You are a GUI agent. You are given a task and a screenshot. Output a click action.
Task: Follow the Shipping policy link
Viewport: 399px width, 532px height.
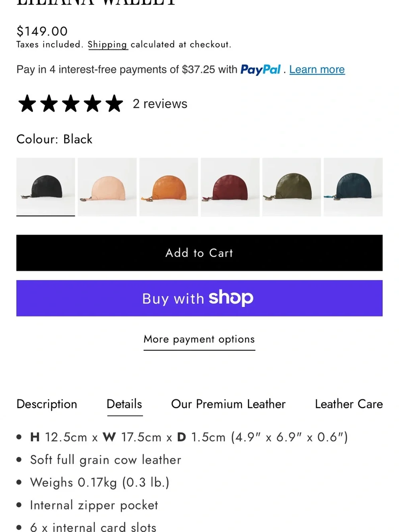point(107,44)
